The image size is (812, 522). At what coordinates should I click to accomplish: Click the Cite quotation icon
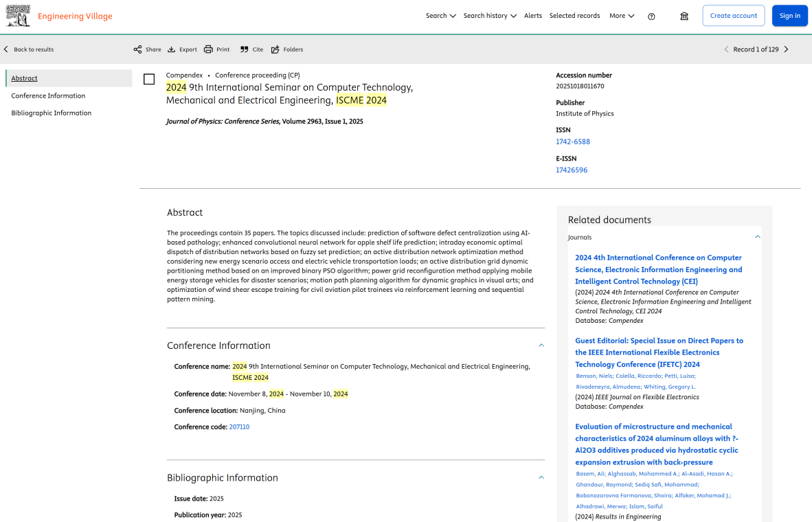[245, 49]
